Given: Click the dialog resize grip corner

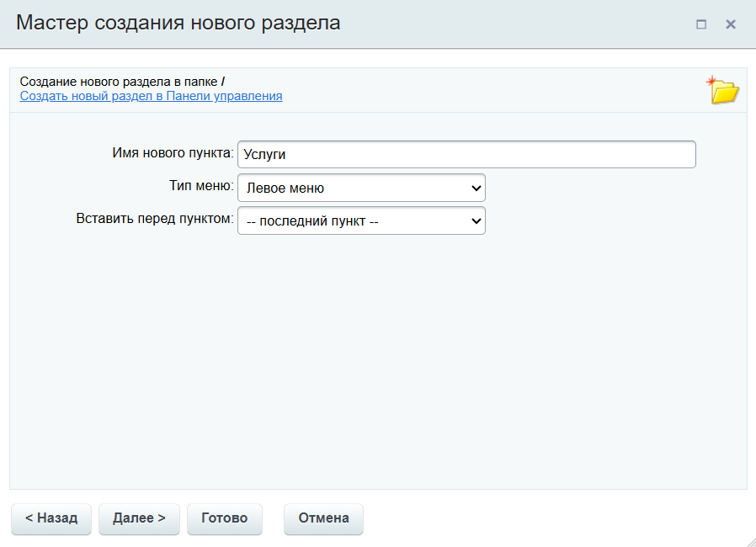Looking at the screenshot, I should point(750,542).
